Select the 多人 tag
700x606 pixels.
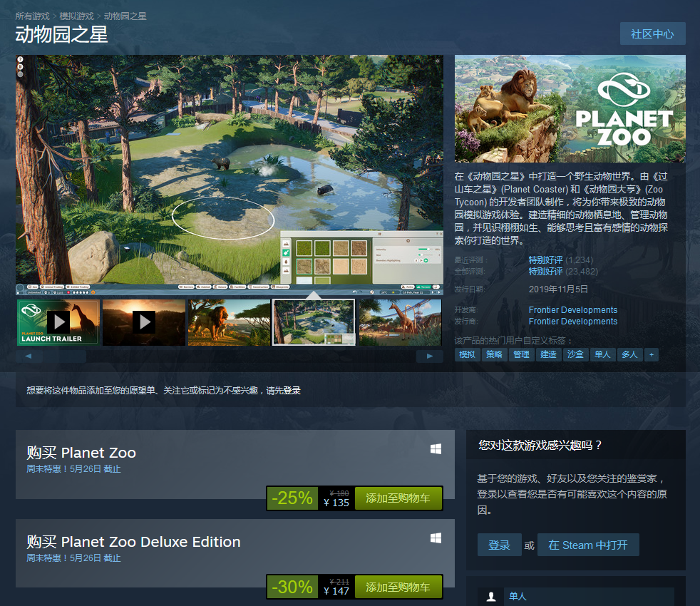[630, 354]
